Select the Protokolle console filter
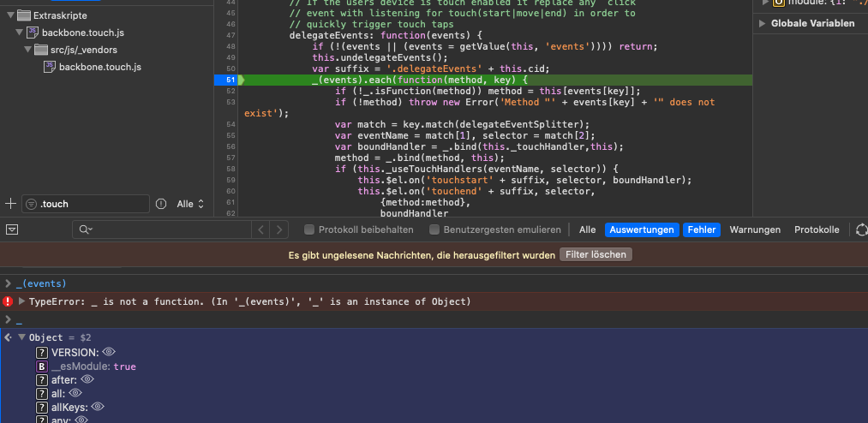 tap(817, 229)
